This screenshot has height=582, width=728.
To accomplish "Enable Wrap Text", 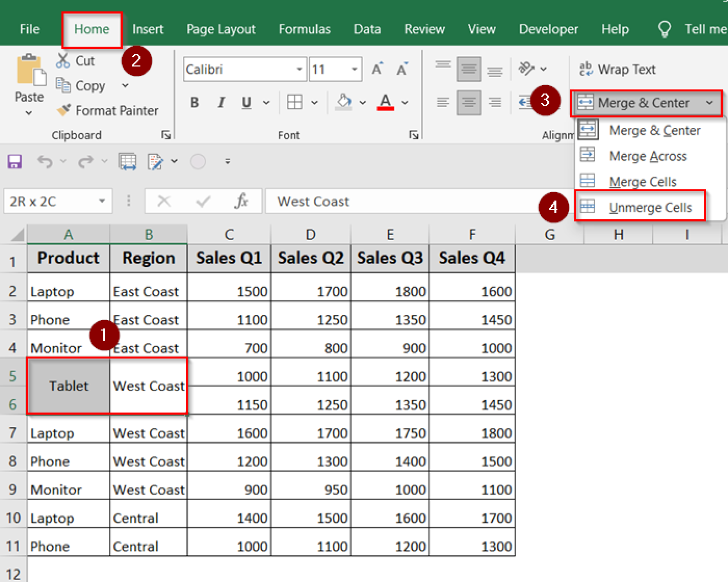I will click(616, 69).
